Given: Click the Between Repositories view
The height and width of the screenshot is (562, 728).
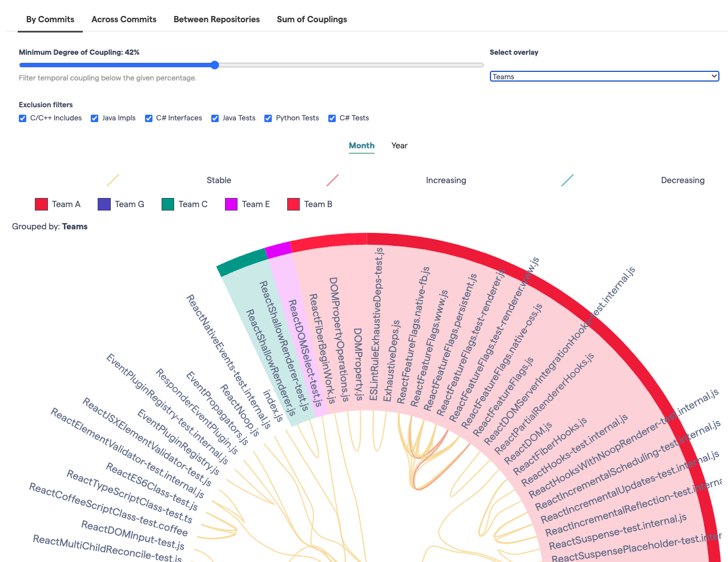Looking at the screenshot, I should pos(216,19).
